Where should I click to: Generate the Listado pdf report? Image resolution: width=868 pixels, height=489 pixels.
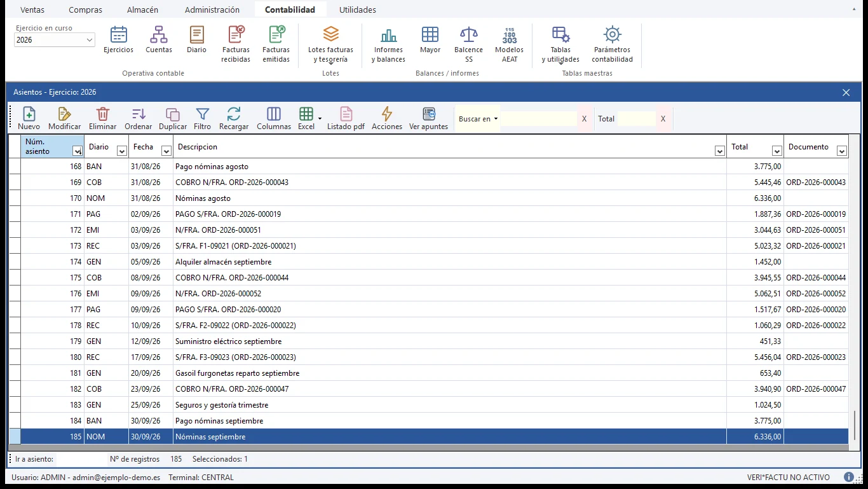click(346, 118)
